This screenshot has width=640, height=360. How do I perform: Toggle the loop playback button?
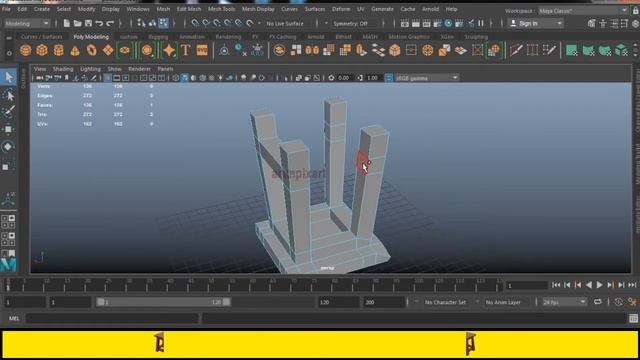(x=598, y=302)
